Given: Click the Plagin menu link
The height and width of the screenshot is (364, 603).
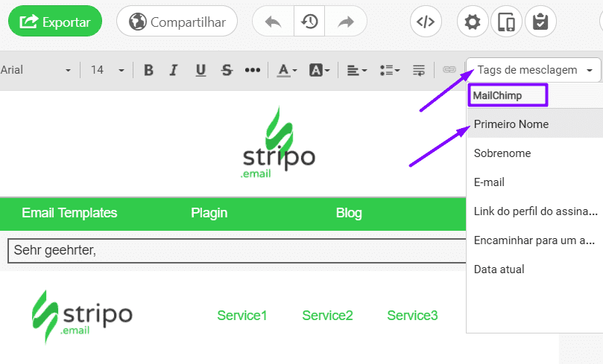Looking at the screenshot, I should coord(209,213).
